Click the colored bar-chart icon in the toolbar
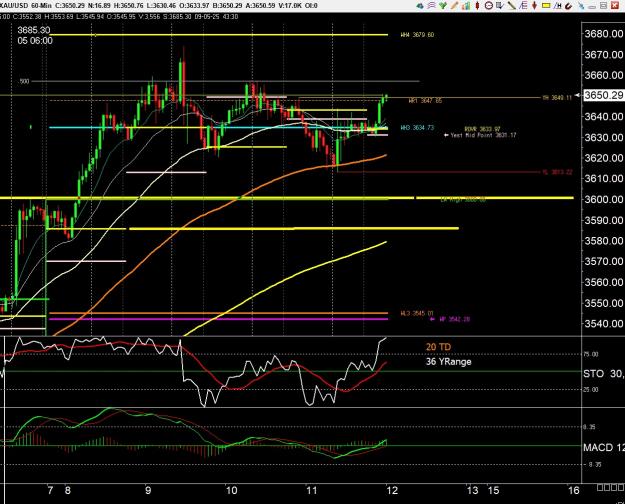 click(466, 6)
